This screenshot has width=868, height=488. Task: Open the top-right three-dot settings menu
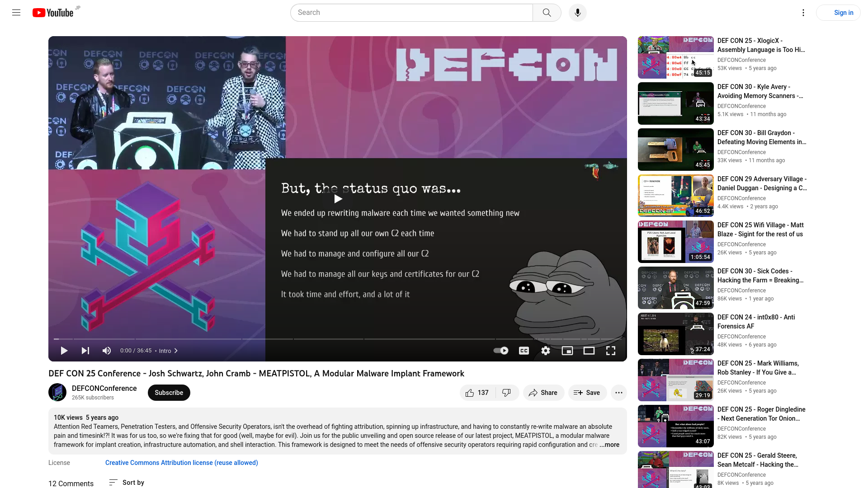(x=803, y=13)
